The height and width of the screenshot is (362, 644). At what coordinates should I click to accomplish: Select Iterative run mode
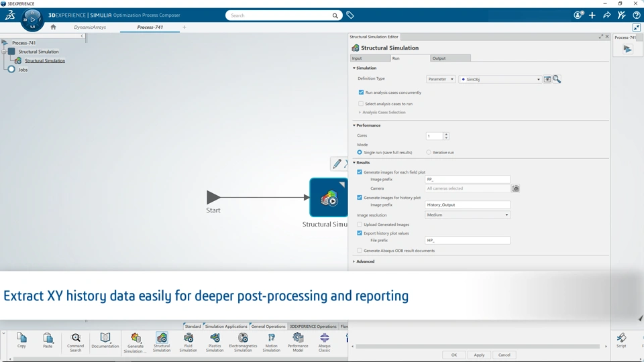[x=429, y=152]
